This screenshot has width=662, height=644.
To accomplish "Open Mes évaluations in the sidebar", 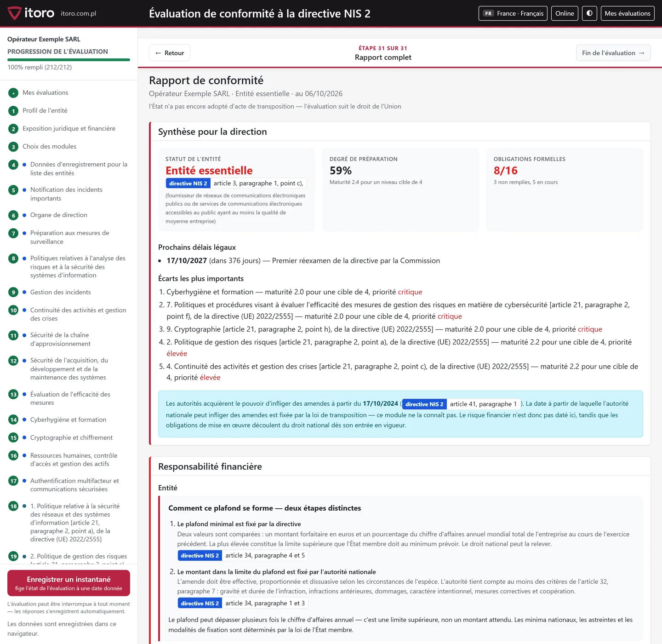I will 46,92.
